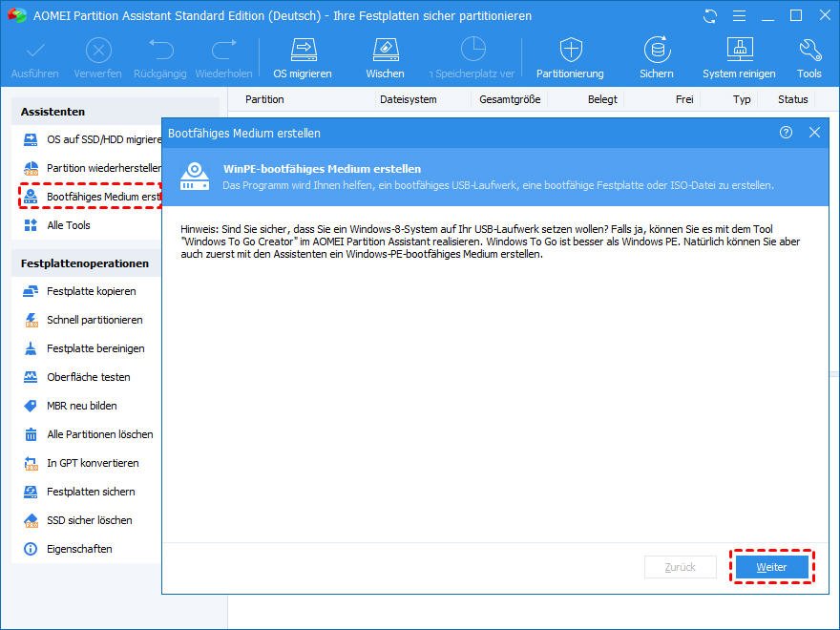
Task: Click the Ausführen checkmark icon
Action: coord(34,51)
